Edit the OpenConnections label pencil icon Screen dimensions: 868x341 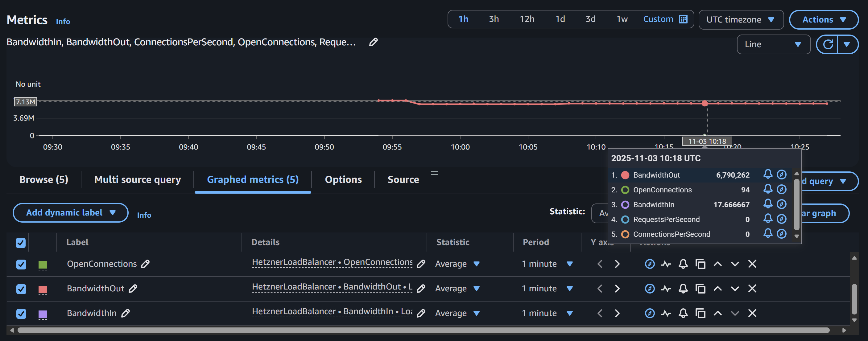(145, 264)
